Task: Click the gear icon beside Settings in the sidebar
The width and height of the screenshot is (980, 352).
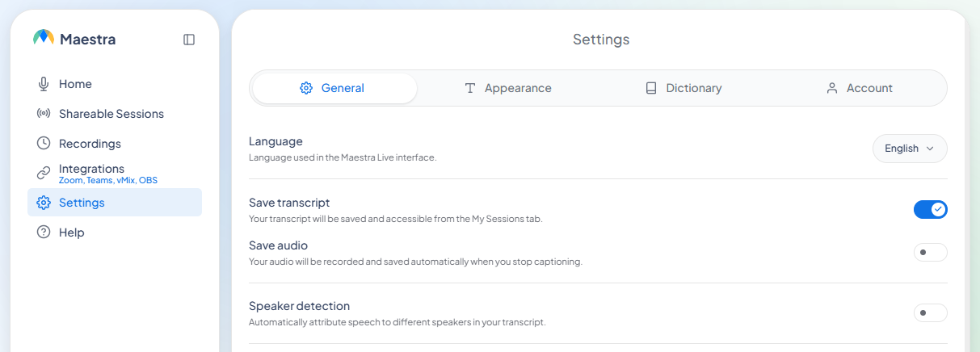Action: pos(44,203)
